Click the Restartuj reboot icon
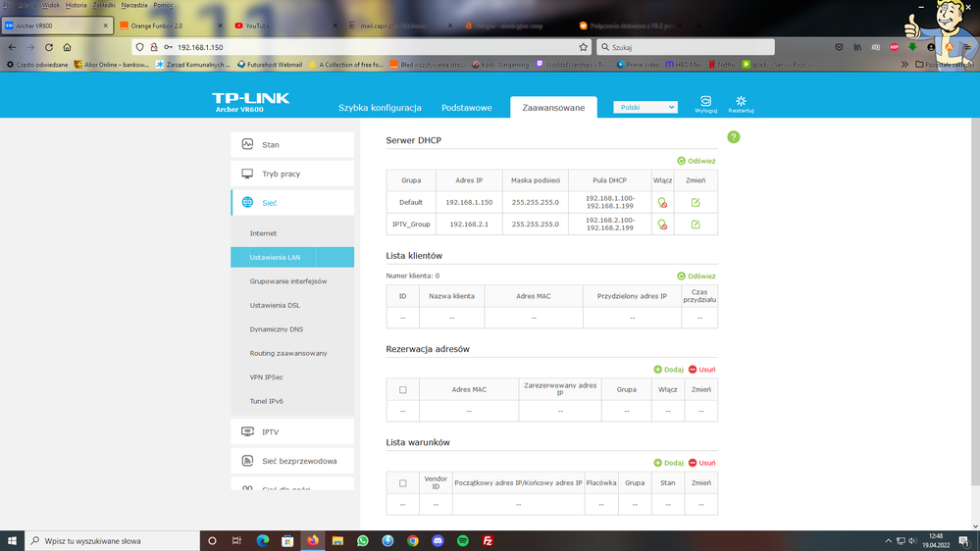Screen dimensions: 980x551 pyautogui.click(x=741, y=102)
